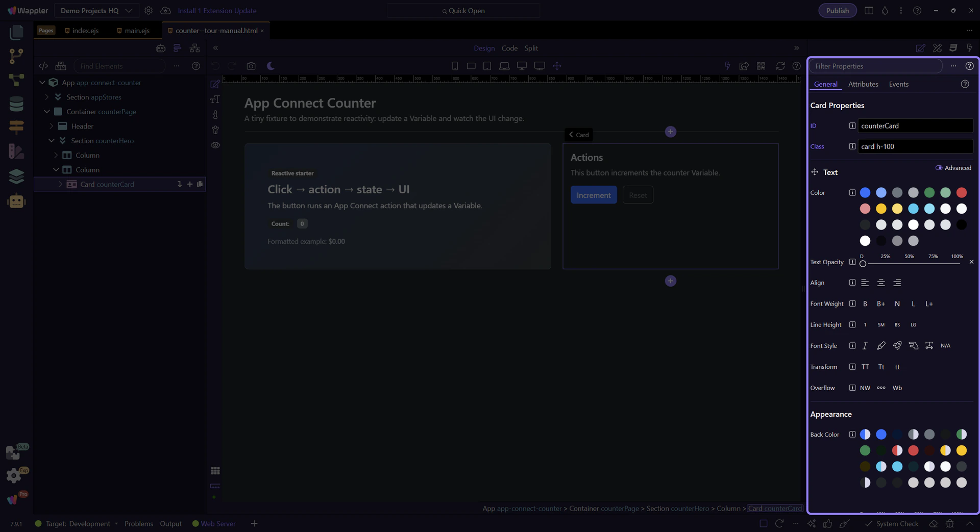The height and width of the screenshot is (532, 980).
Task: Select center text Align icon
Action: (x=880, y=283)
